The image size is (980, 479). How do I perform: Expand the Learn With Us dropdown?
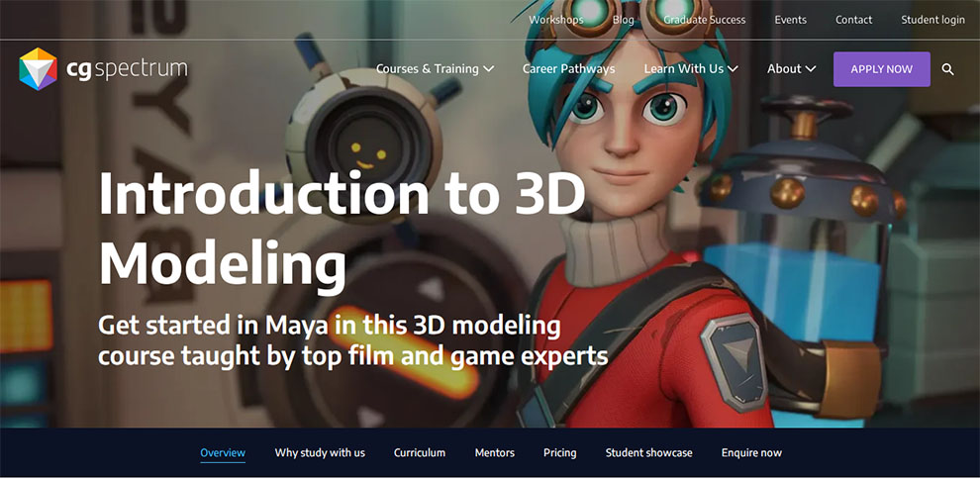[691, 68]
